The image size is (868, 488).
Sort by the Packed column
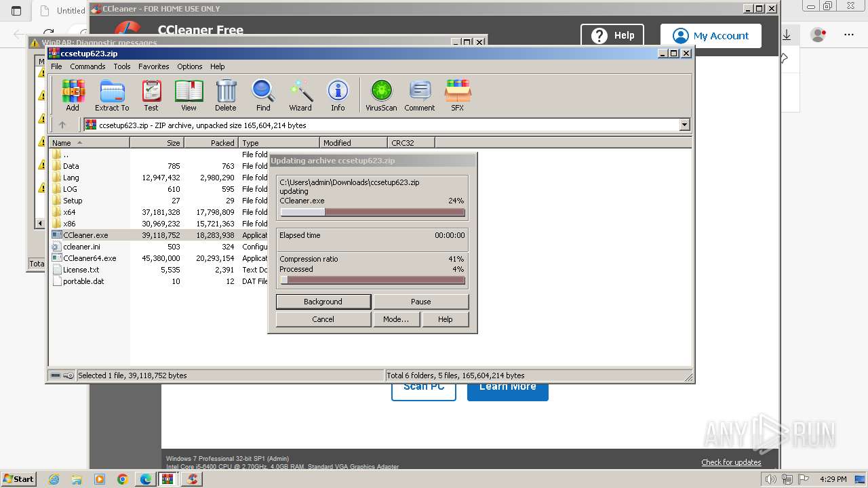tap(211, 142)
